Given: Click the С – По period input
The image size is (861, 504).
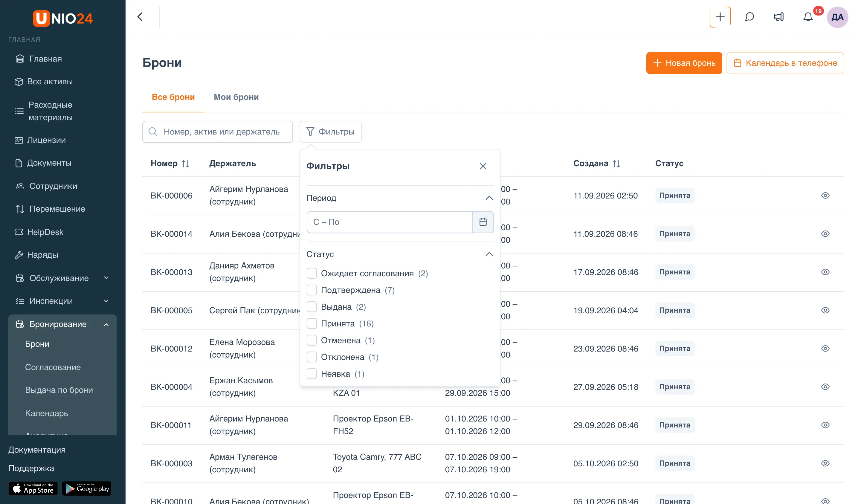Looking at the screenshot, I should tap(390, 222).
